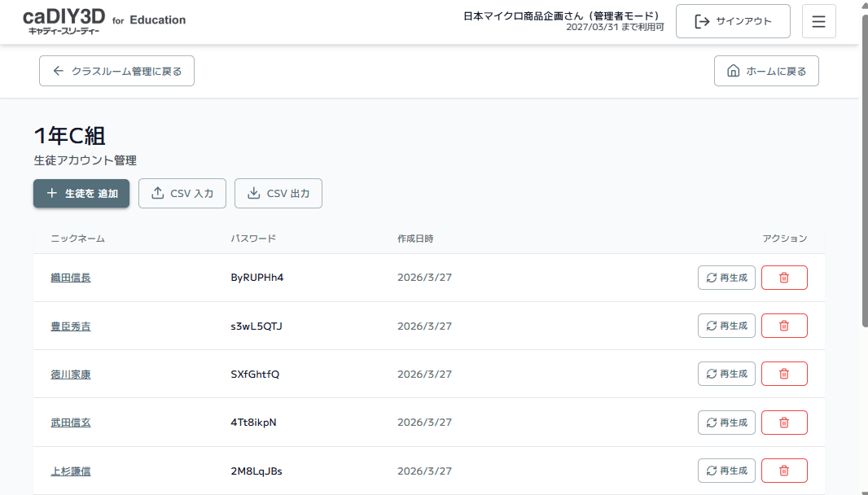Viewport: 868px width, 495px height.
Task: Regenerate password for 織田信長
Action: point(726,278)
